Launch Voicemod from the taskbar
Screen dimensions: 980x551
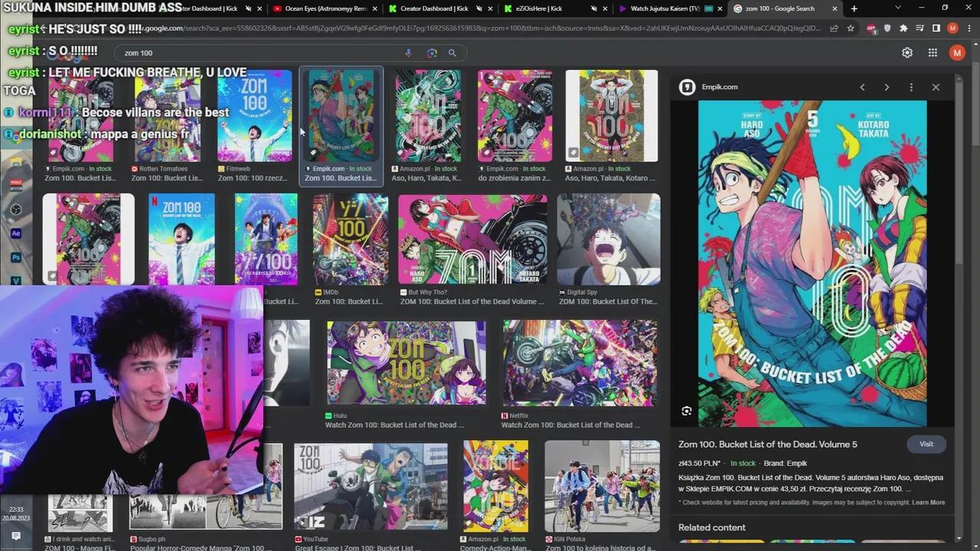point(15,184)
